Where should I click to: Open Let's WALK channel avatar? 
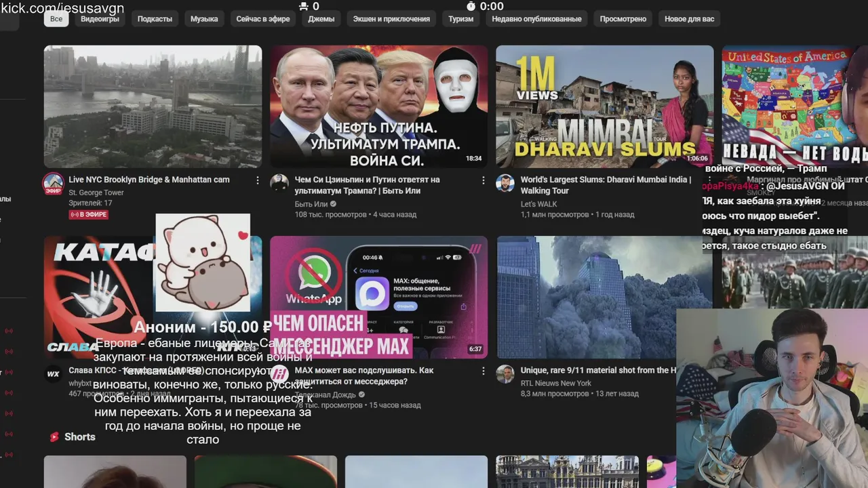coord(505,183)
